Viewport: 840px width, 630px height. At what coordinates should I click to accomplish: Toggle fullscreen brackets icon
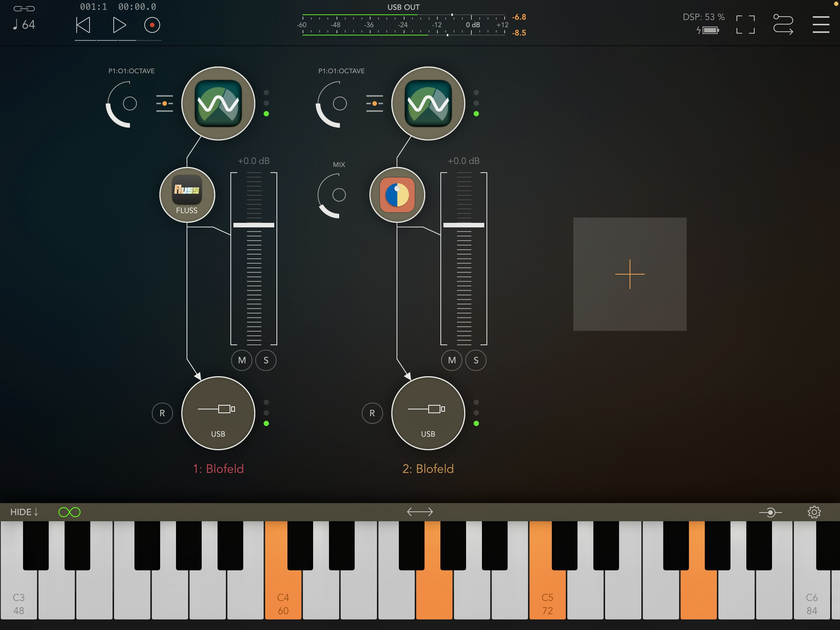(745, 25)
